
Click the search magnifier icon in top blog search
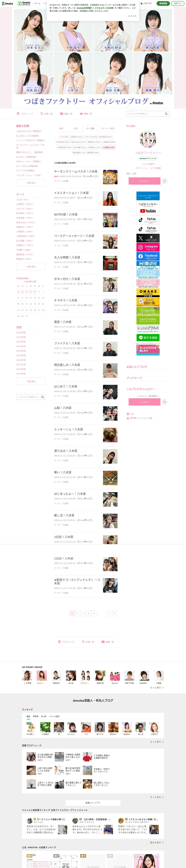(x=166, y=114)
